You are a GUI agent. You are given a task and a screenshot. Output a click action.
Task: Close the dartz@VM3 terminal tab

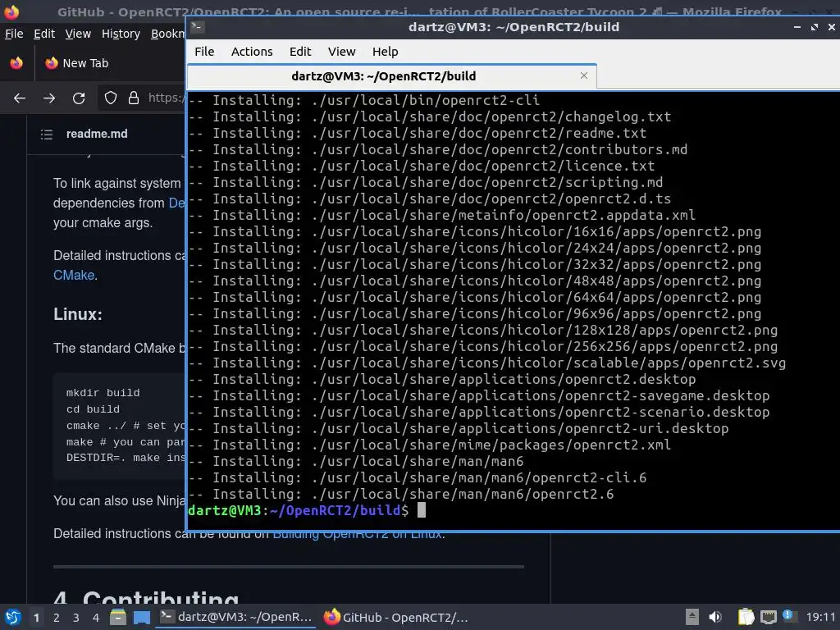[584, 75]
